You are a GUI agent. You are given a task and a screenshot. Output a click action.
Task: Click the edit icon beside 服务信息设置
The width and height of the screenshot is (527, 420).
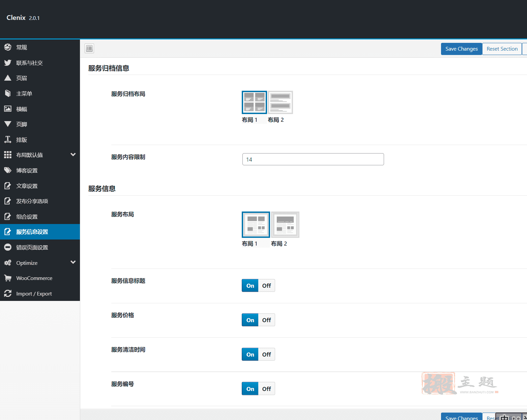tap(8, 232)
